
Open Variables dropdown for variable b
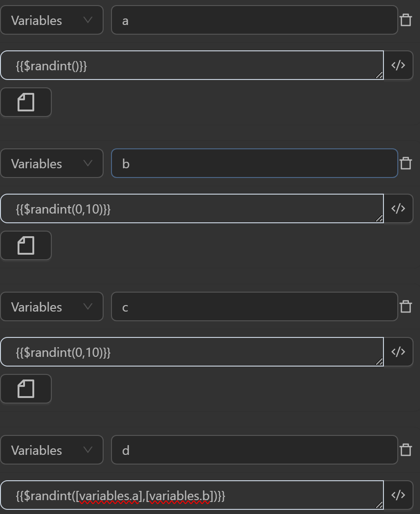(x=52, y=163)
